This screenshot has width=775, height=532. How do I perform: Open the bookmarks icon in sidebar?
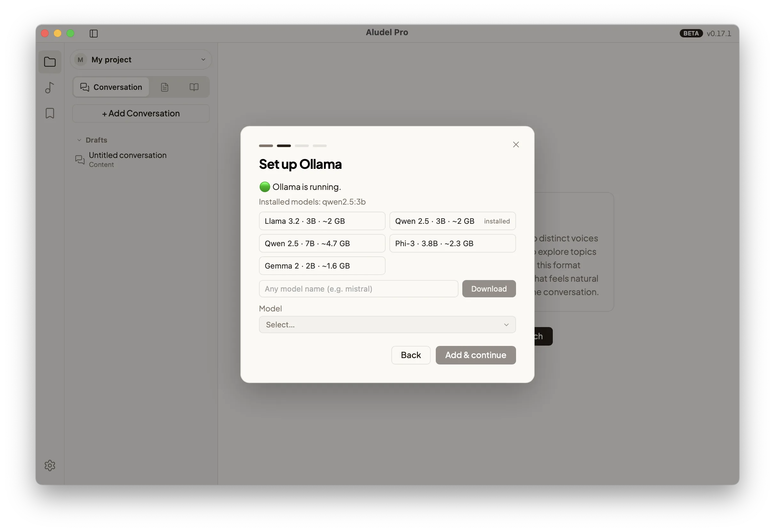[50, 113]
